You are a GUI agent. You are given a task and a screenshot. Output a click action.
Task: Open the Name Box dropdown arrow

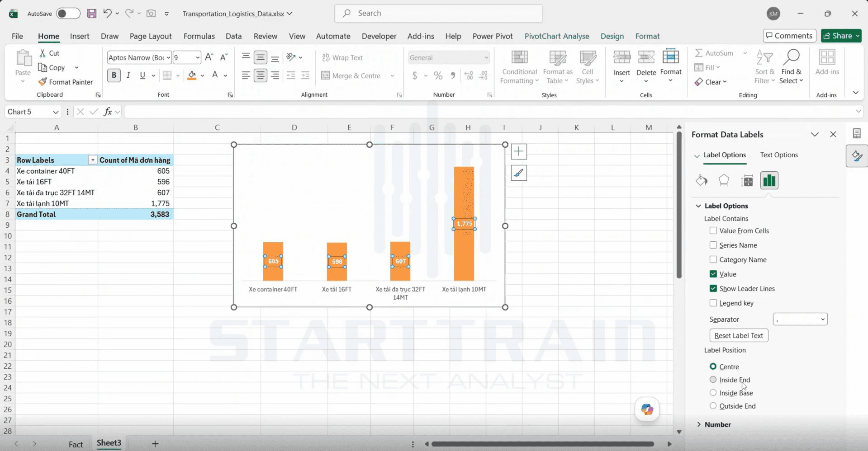56,112
